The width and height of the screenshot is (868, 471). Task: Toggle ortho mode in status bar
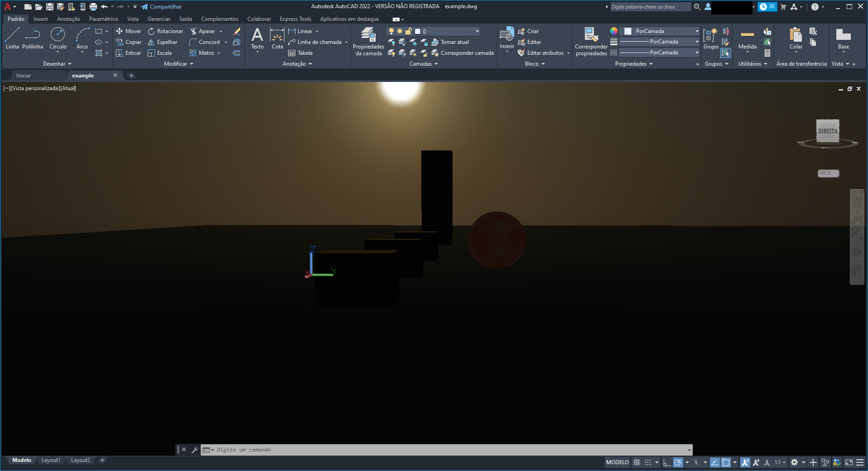pyautogui.click(x=666, y=462)
